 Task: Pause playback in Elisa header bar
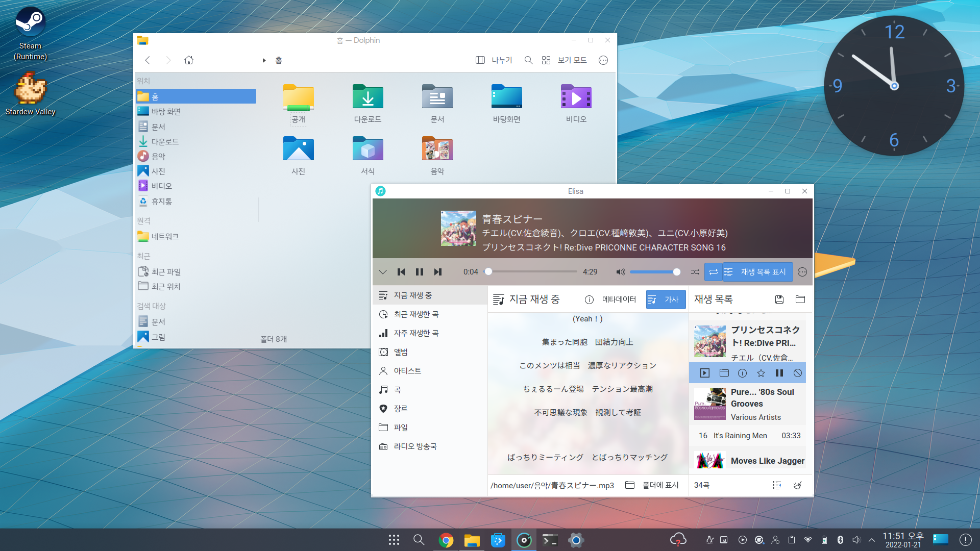coord(420,272)
